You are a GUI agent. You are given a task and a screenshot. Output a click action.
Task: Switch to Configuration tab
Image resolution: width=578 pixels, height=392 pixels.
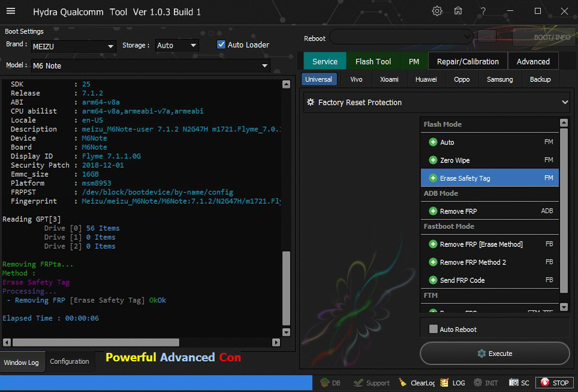tap(70, 361)
